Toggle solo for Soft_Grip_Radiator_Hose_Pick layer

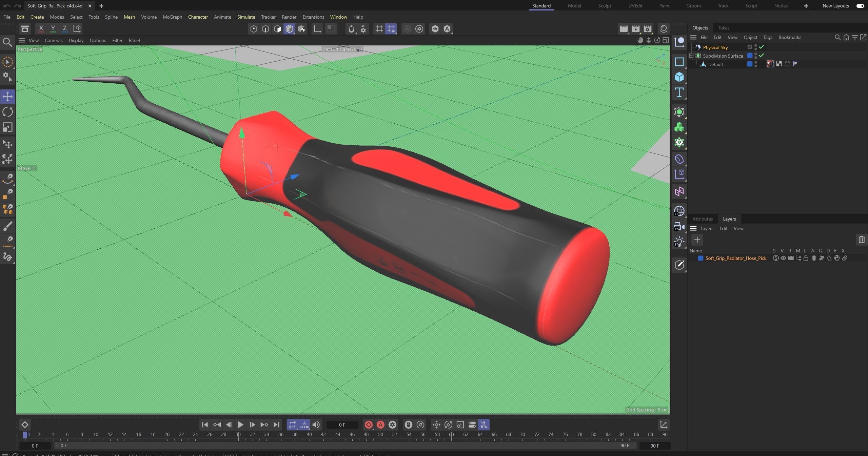point(776,258)
